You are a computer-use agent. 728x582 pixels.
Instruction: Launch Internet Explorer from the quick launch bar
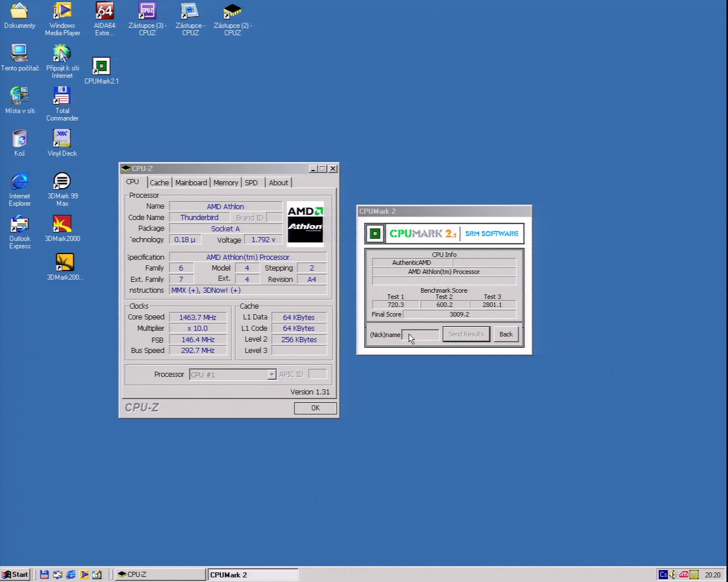pyautogui.click(x=71, y=575)
